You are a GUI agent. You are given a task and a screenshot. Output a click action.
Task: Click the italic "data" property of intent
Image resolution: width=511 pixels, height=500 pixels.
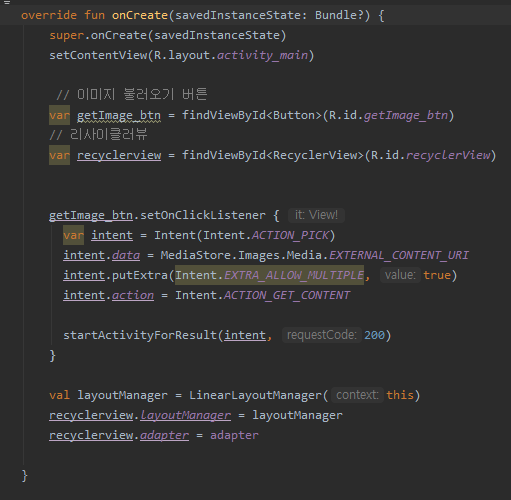126,255
